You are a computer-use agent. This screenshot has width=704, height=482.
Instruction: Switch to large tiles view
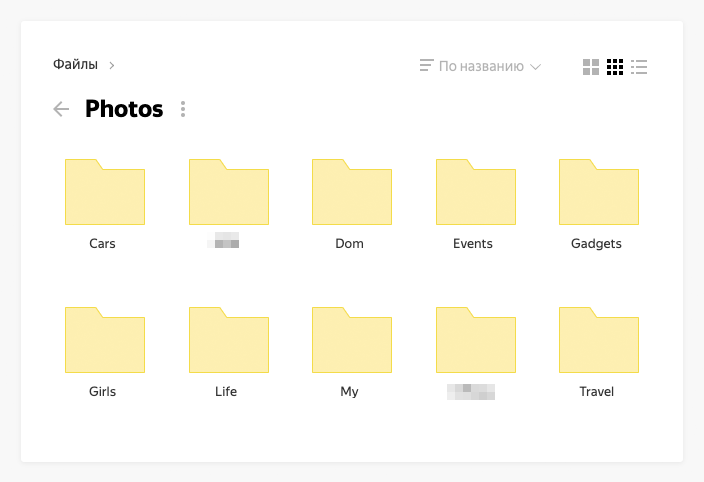590,67
